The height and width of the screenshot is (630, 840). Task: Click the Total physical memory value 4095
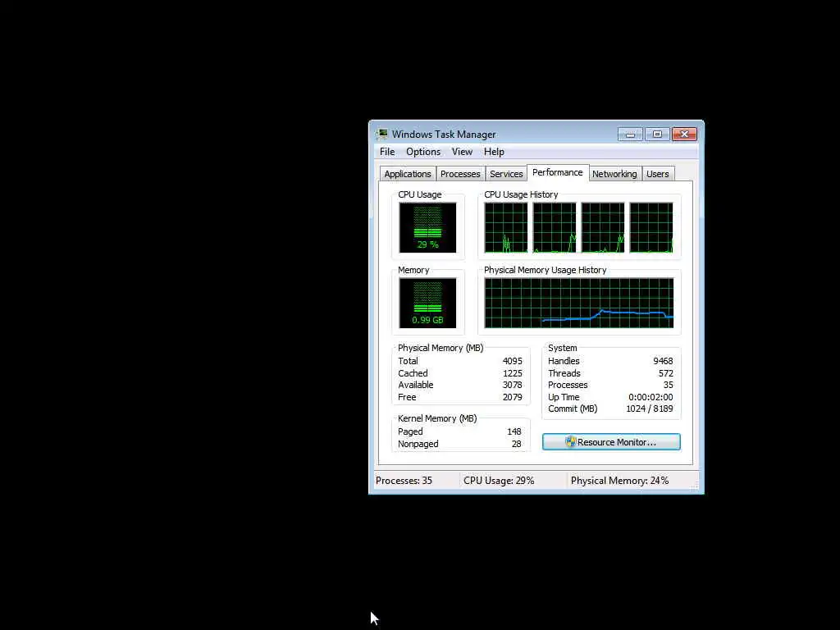[x=512, y=361]
